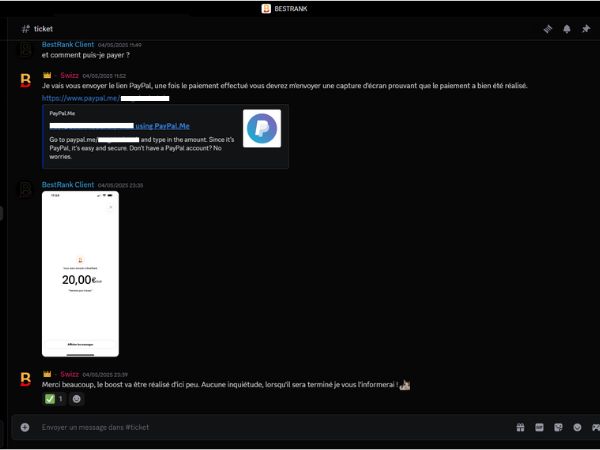The height and width of the screenshot is (450, 600).
Task: Show pinned messages with pin icon
Action: pyautogui.click(x=586, y=29)
